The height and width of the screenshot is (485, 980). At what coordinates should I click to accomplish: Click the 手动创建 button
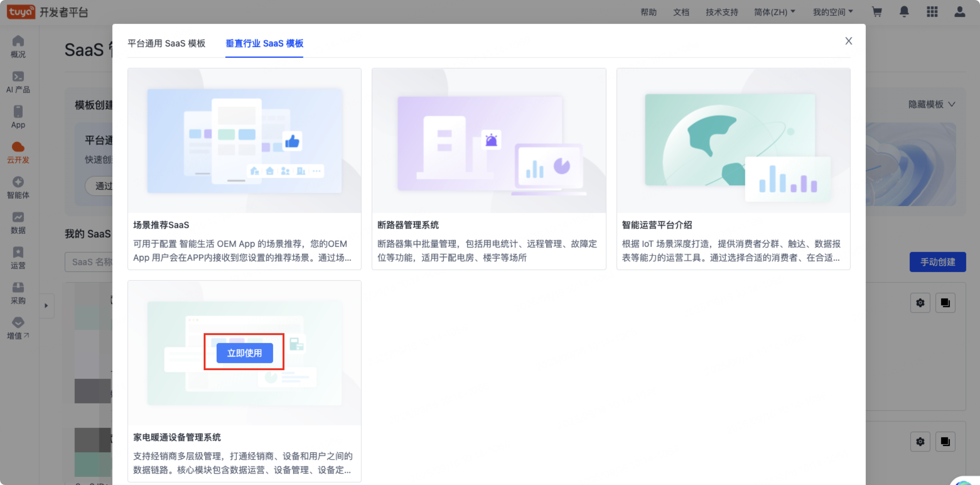(x=937, y=262)
